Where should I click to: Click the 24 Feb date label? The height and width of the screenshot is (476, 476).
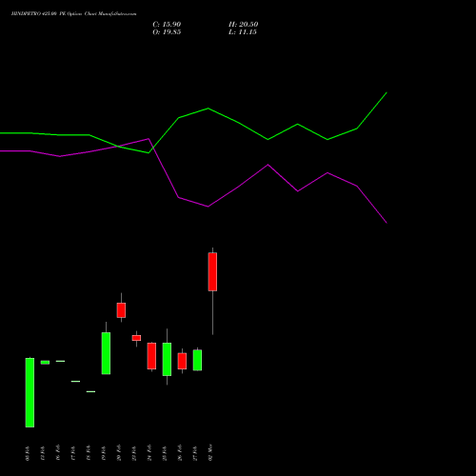coord(149,452)
